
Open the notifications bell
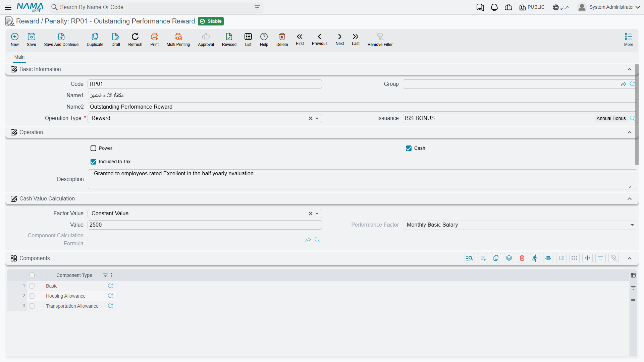(x=494, y=7)
